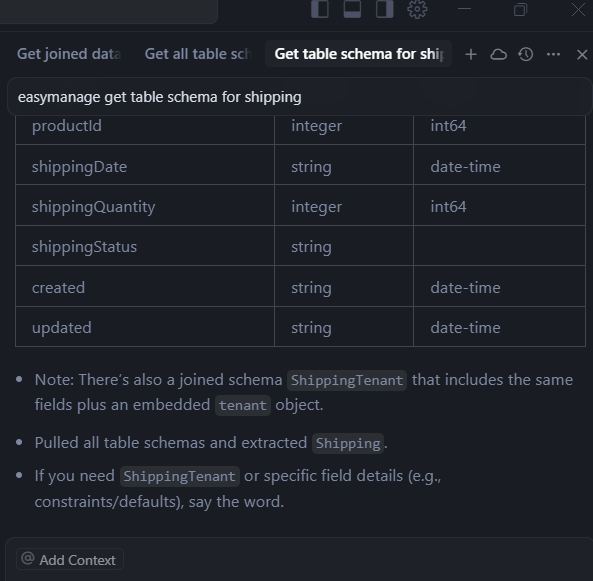Click 'string' type in shippingStatus row
The width and height of the screenshot is (593, 581).
tap(311, 247)
